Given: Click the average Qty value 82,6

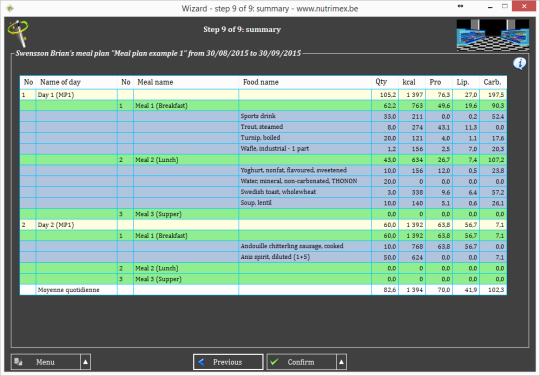Looking at the screenshot, I should (x=390, y=290).
